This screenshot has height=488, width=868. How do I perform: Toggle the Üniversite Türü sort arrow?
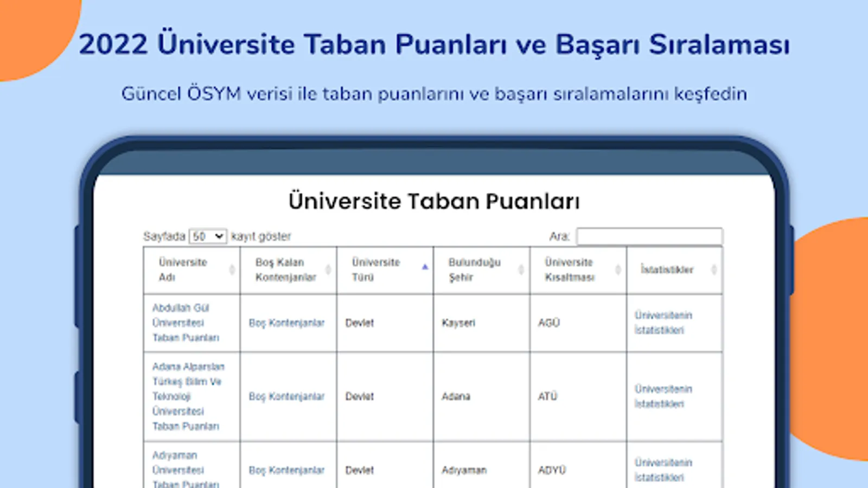pyautogui.click(x=425, y=267)
